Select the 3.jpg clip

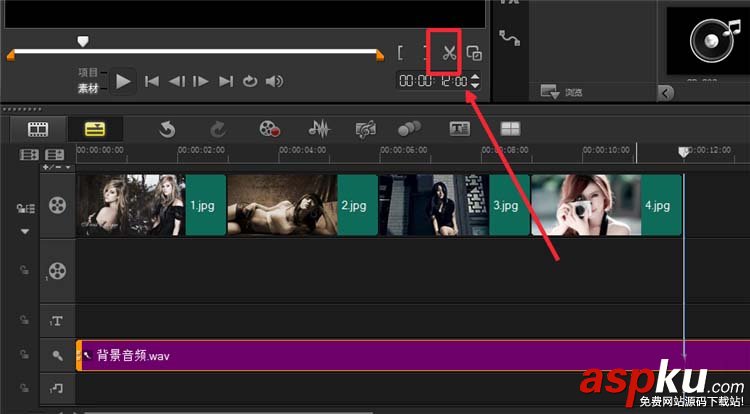click(x=454, y=205)
